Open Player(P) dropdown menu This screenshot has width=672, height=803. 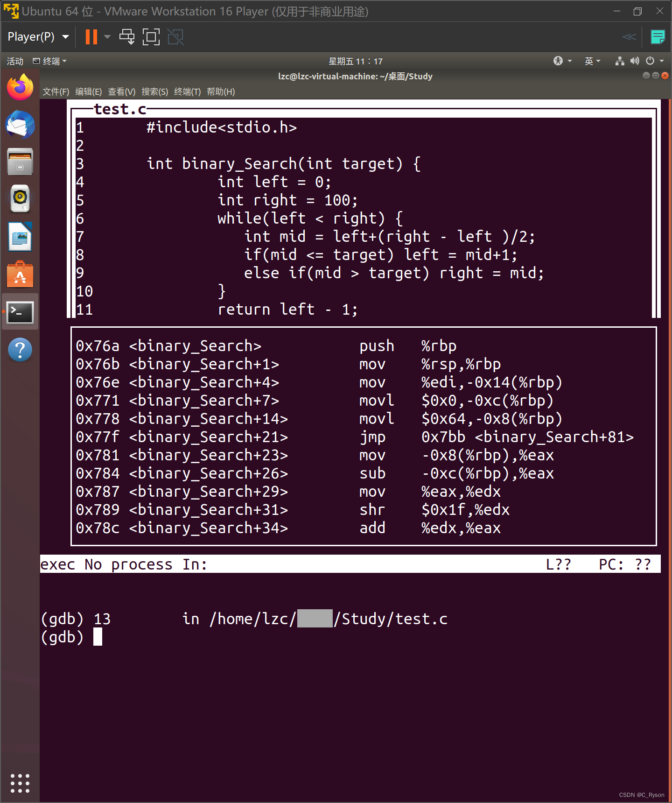(x=38, y=37)
